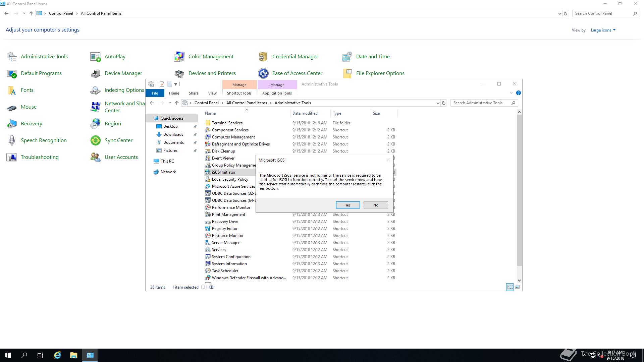Select Print Management shortcut

[228, 215]
